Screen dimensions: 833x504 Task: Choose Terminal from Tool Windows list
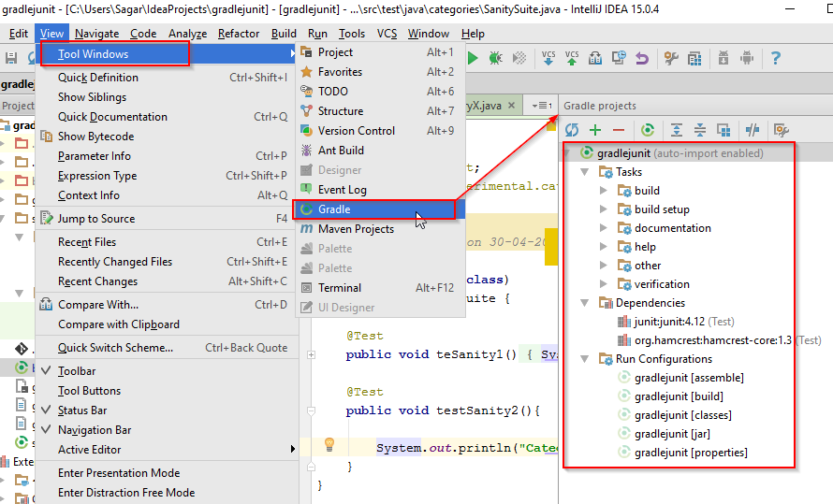tap(380, 288)
